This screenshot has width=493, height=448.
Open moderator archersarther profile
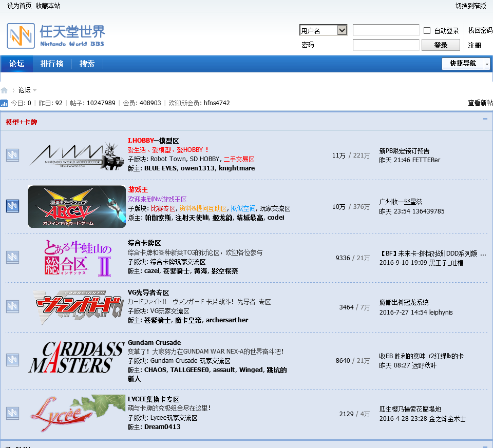(x=226, y=320)
